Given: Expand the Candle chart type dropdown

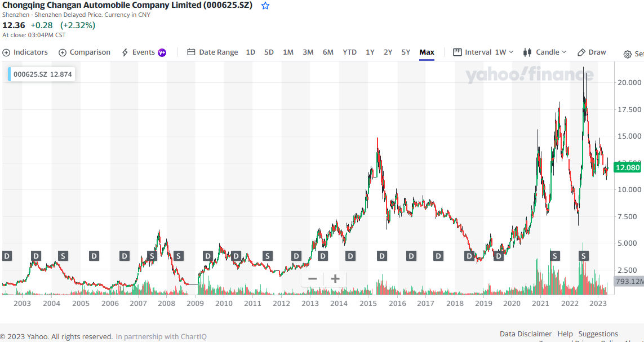Looking at the screenshot, I should [545, 52].
